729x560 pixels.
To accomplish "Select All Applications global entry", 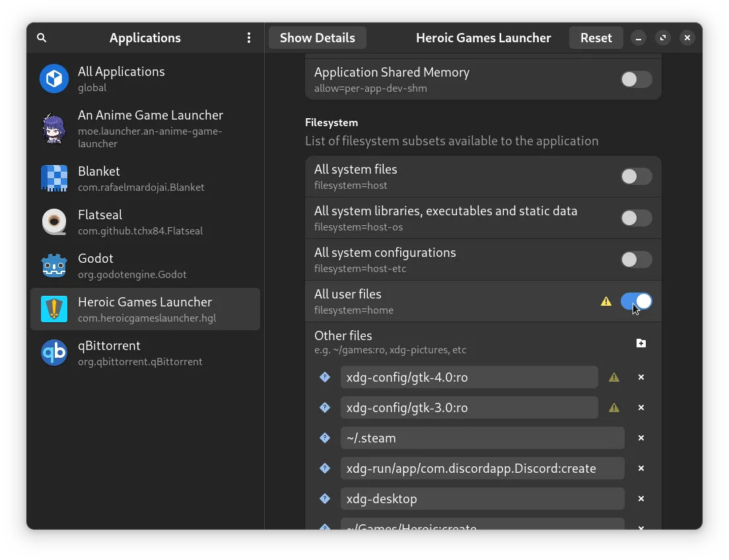I will coord(145,79).
